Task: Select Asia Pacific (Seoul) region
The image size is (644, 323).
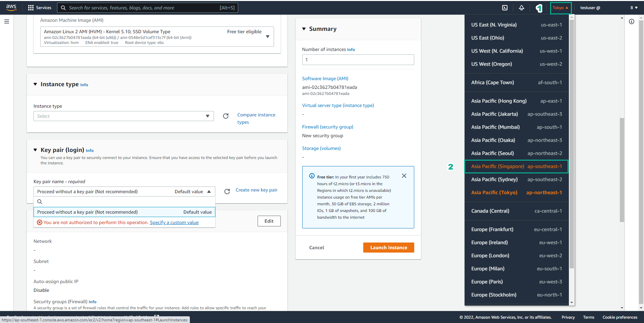Action: (x=517, y=153)
